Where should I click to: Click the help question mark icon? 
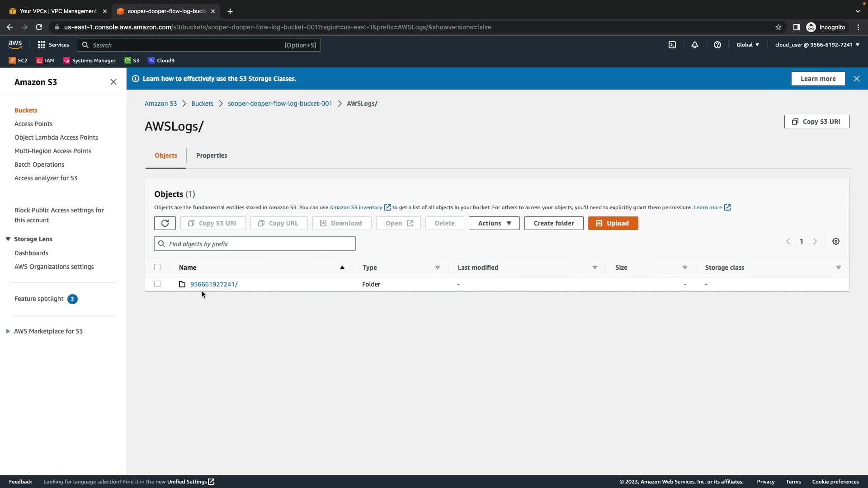pyautogui.click(x=717, y=45)
